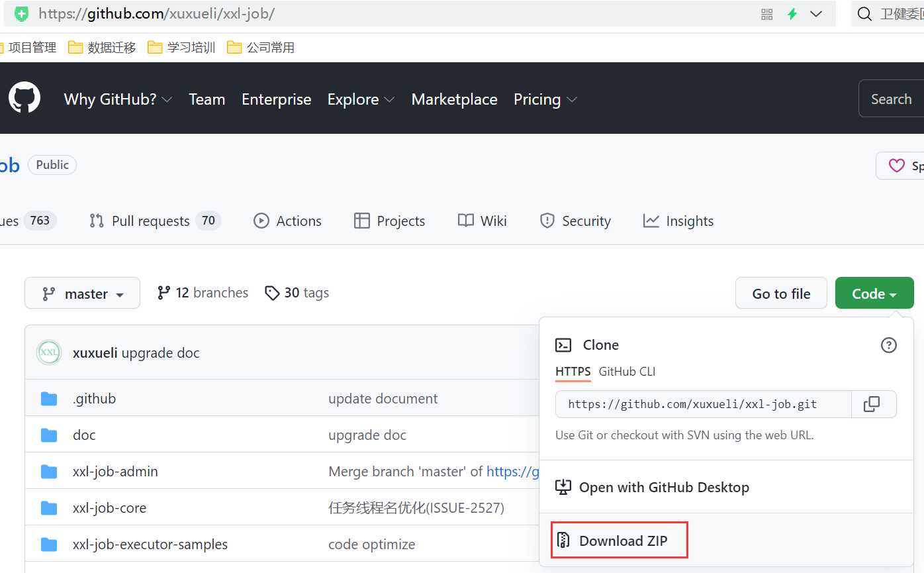Open the Insights tab
The width and height of the screenshot is (924, 573).
tap(678, 221)
